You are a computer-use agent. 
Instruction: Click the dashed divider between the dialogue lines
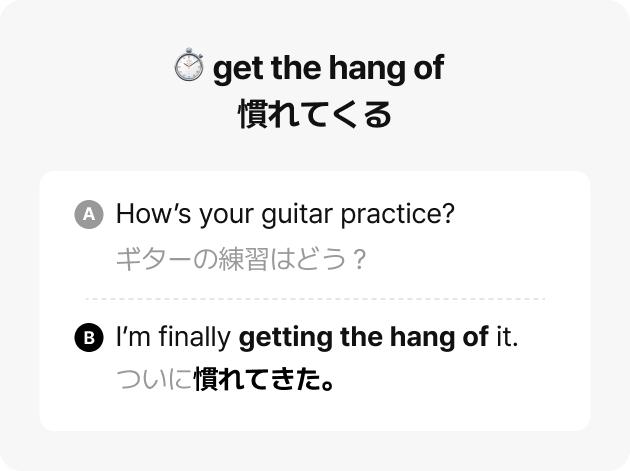tap(315, 299)
